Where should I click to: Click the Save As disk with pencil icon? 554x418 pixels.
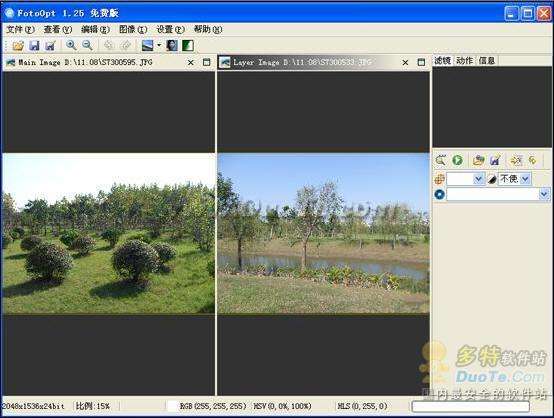coord(50,45)
